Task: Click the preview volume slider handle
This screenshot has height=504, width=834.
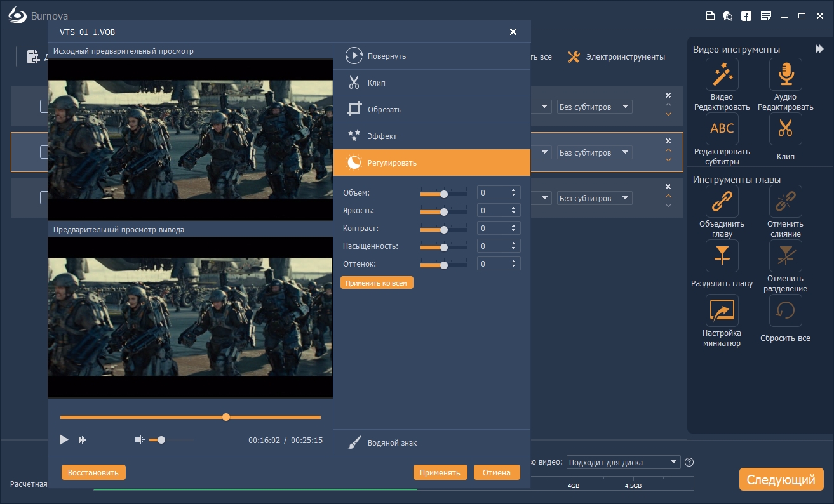Action: 161,439
